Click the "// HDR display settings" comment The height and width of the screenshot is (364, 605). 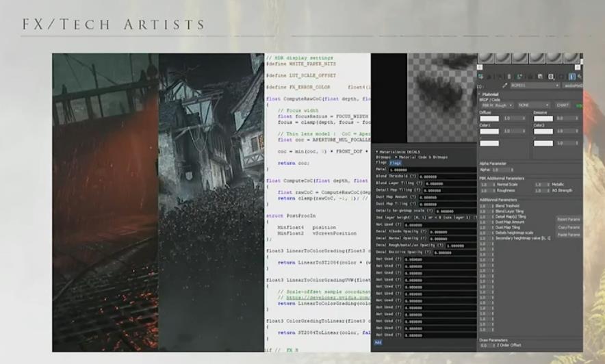coord(299,58)
